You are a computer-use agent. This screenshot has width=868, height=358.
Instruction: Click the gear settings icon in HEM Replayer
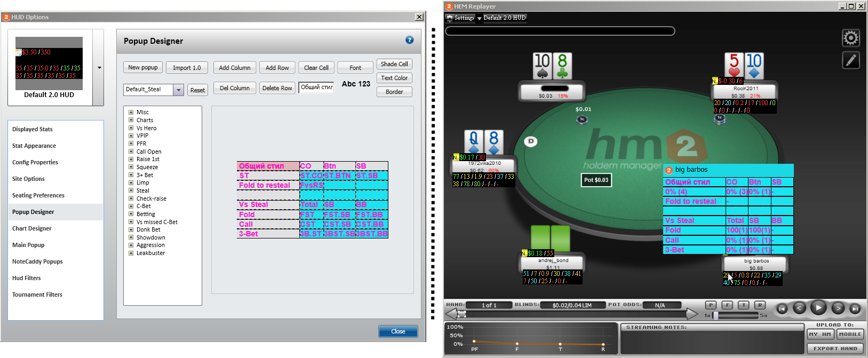click(x=851, y=38)
